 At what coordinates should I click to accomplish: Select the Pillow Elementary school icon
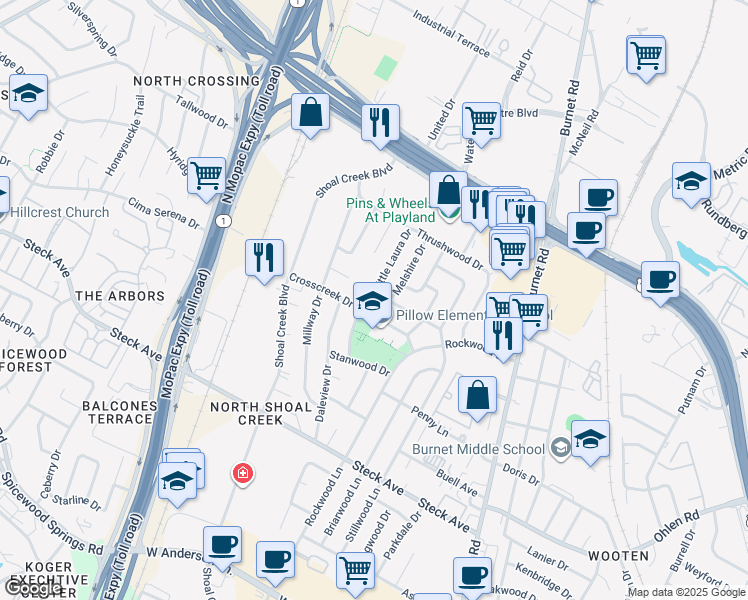click(x=373, y=300)
